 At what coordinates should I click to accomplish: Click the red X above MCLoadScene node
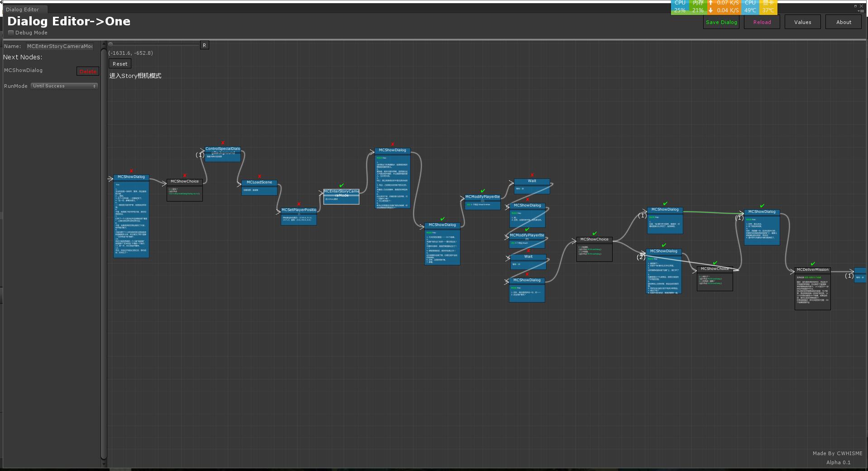tap(259, 176)
